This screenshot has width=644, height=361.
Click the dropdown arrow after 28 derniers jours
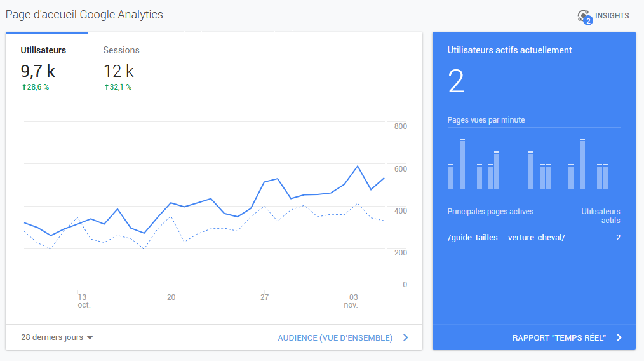(90, 337)
